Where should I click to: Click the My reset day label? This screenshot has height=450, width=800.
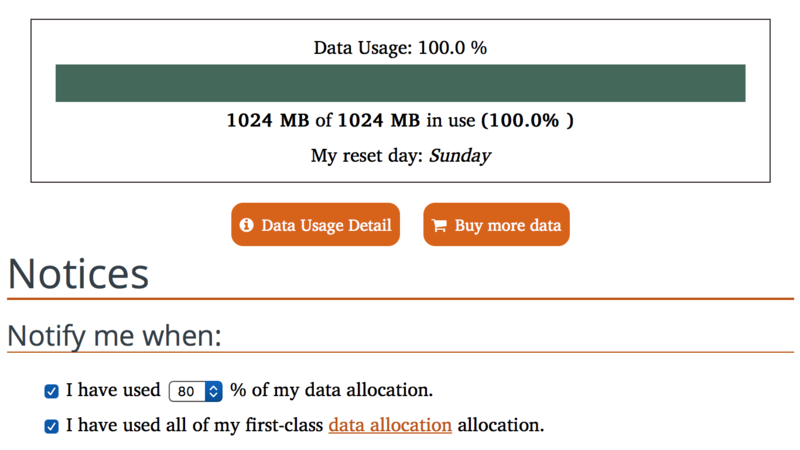(x=367, y=156)
